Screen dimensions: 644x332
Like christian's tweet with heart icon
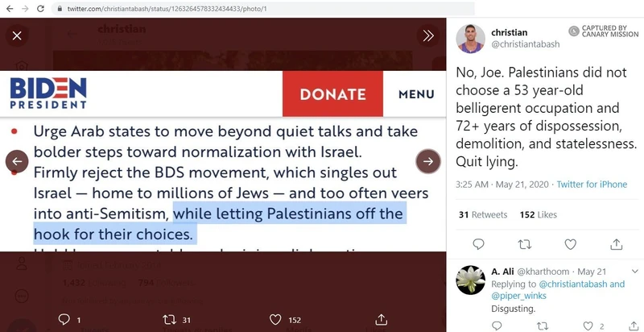pyautogui.click(x=570, y=244)
